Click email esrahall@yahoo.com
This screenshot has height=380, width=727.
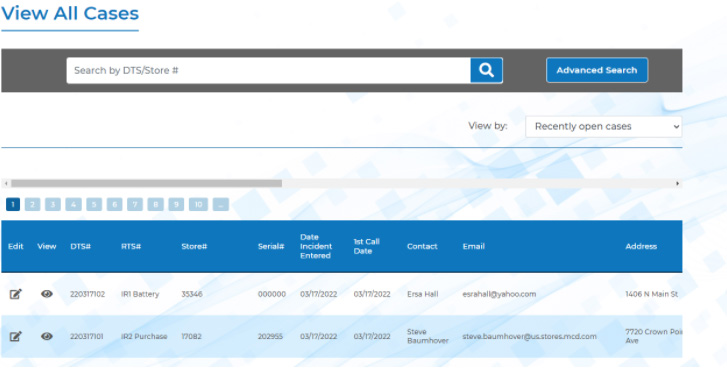(499, 294)
